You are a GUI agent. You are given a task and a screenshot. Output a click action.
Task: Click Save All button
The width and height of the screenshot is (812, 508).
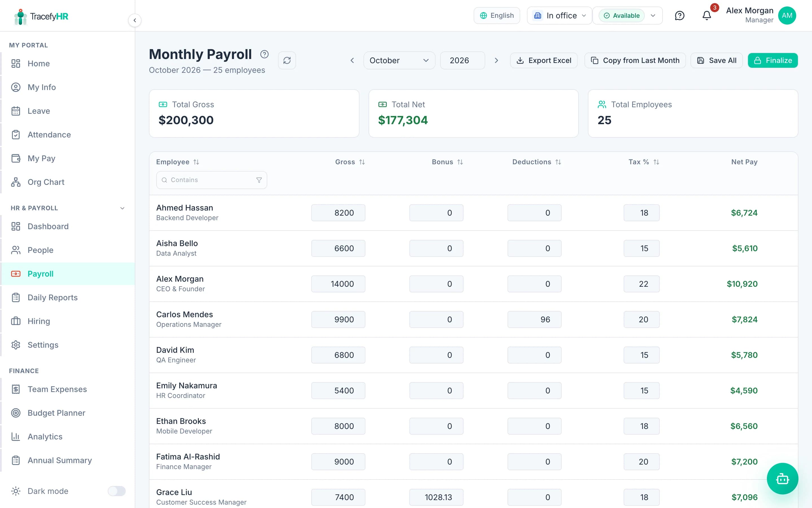pos(716,60)
